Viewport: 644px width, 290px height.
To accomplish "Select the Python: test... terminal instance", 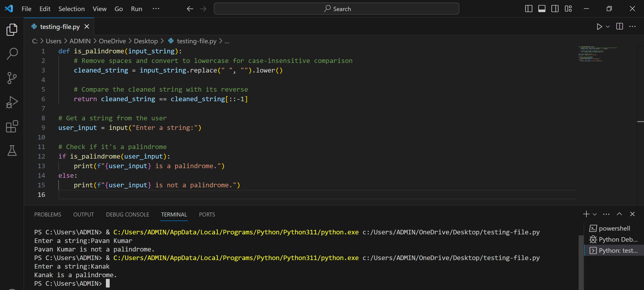I will tap(614, 250).
